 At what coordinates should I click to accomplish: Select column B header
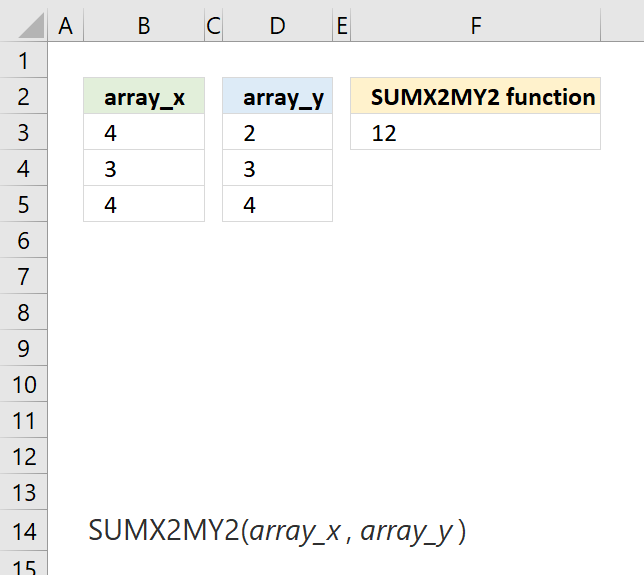144,25
